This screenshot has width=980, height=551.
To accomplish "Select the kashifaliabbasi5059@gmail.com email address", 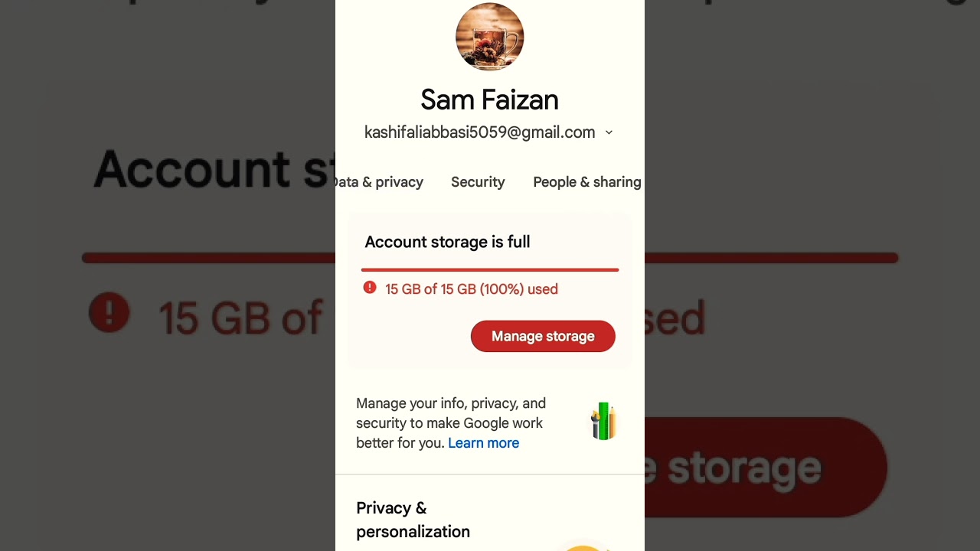I will (x=479, y=132).
